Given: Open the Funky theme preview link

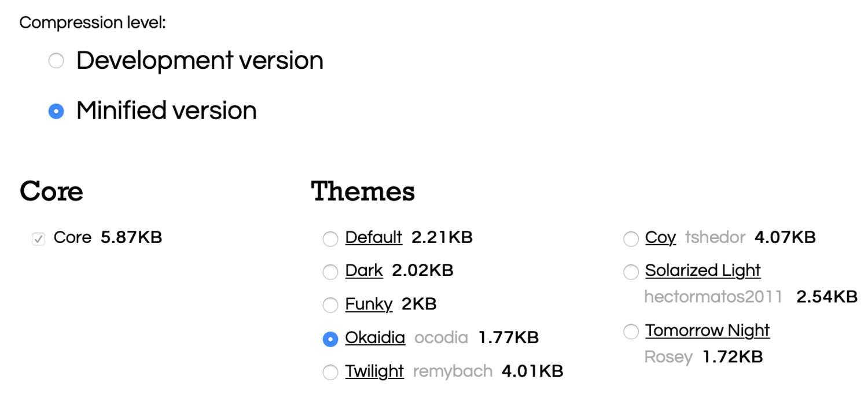Looking at the screenshot, I should coord(367,304).
